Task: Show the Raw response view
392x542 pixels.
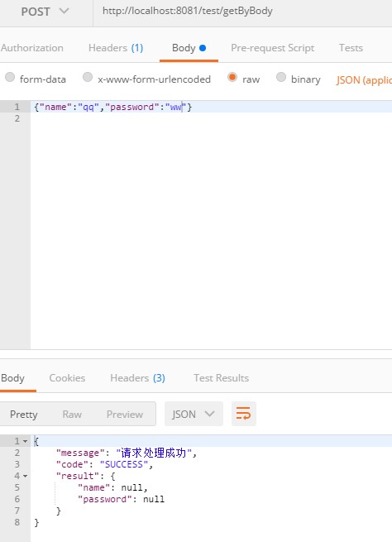Action: click(72, 414)
